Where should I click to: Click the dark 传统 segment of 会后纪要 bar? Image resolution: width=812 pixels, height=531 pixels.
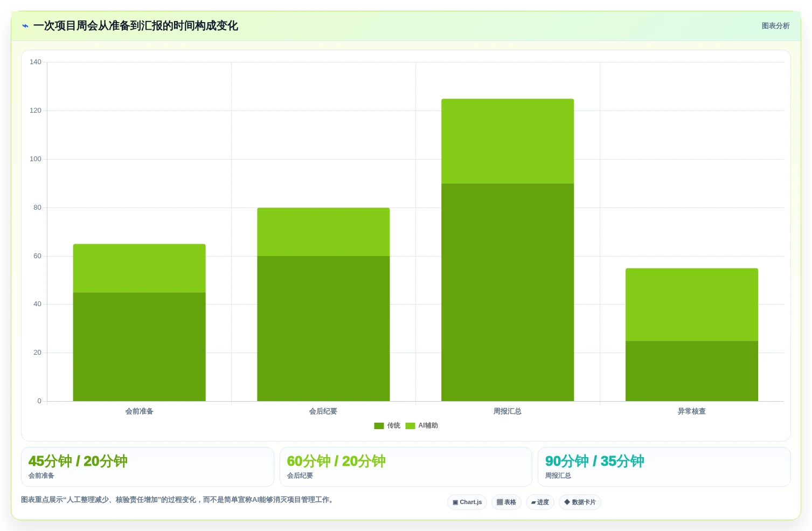pos(323,328)
